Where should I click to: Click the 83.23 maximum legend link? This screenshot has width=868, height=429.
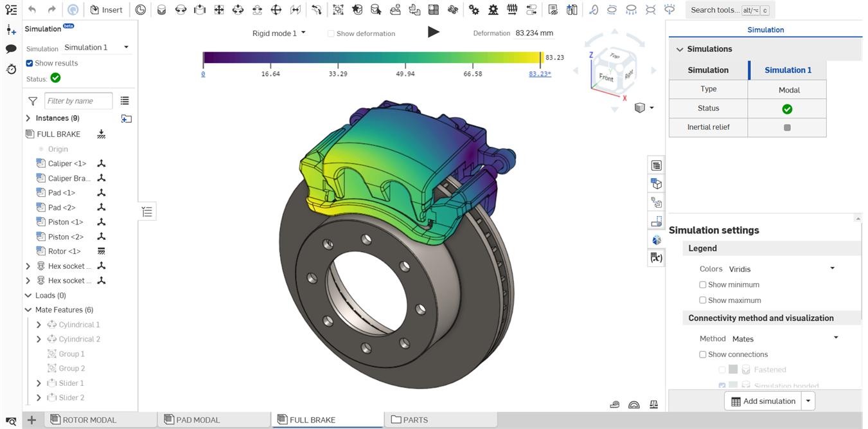coord(539,74)
